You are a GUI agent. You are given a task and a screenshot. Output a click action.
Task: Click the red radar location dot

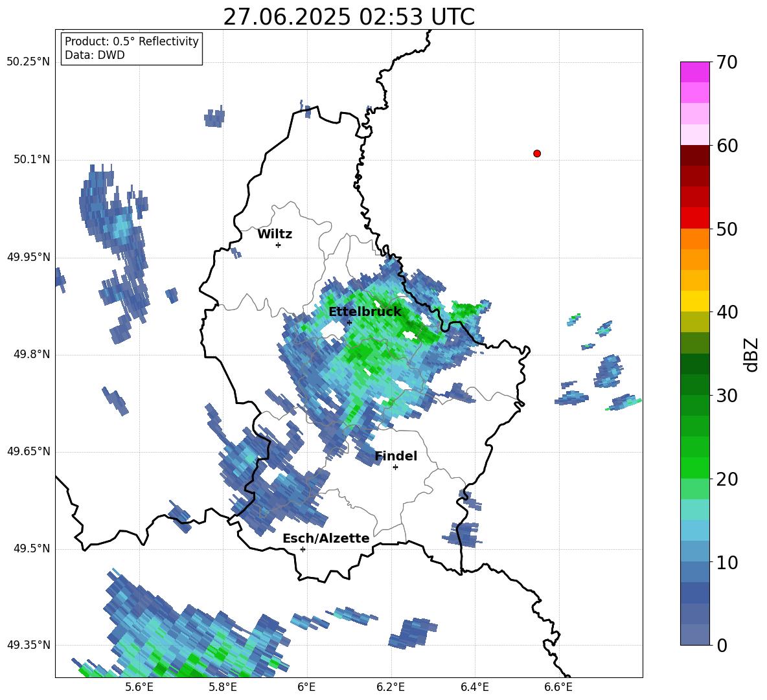pyautogui.click(x=536, y=153)
